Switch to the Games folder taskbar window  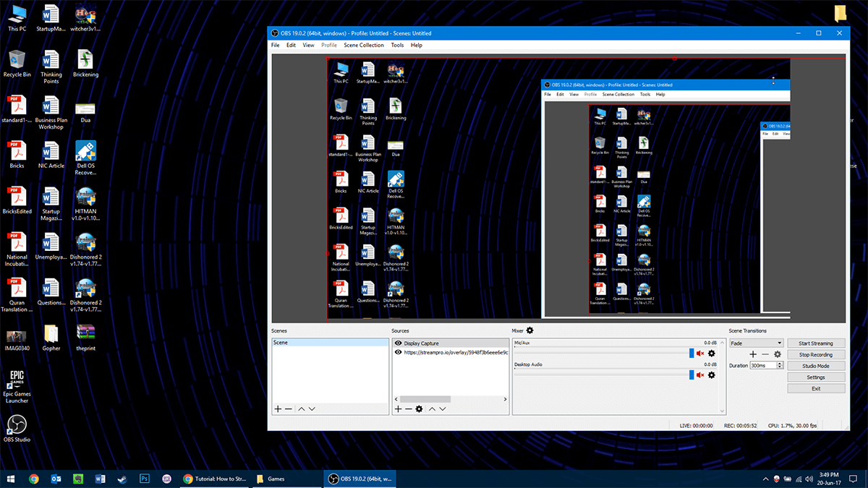coord(286,479)
